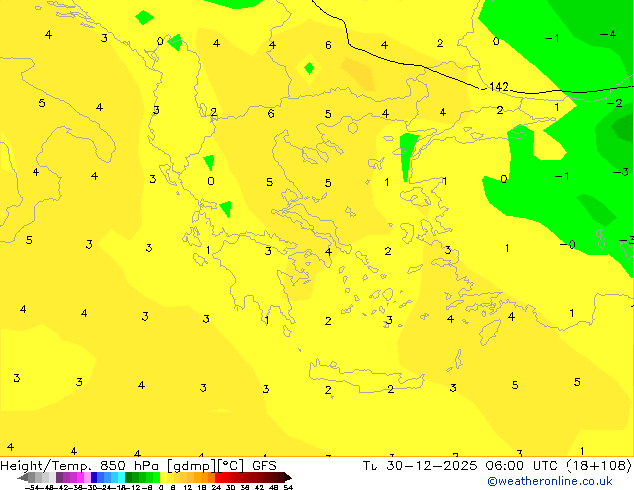Viewport: 634px width, 490px height.
Task: Pick the dark blue swatch in color scale
Action: [x=94, y=477]
